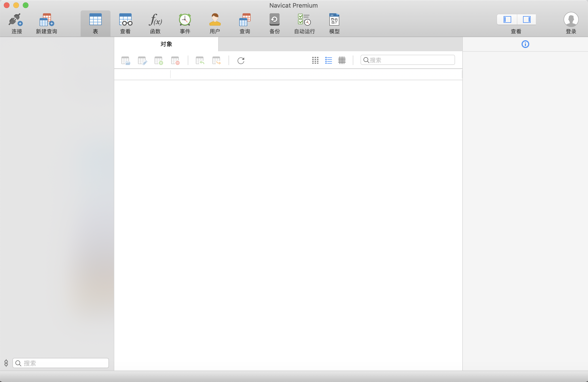Switch to icon grid view mode
Image resolution: width=588 pixels, height=382 pixels.
click(x=315, y=60)
